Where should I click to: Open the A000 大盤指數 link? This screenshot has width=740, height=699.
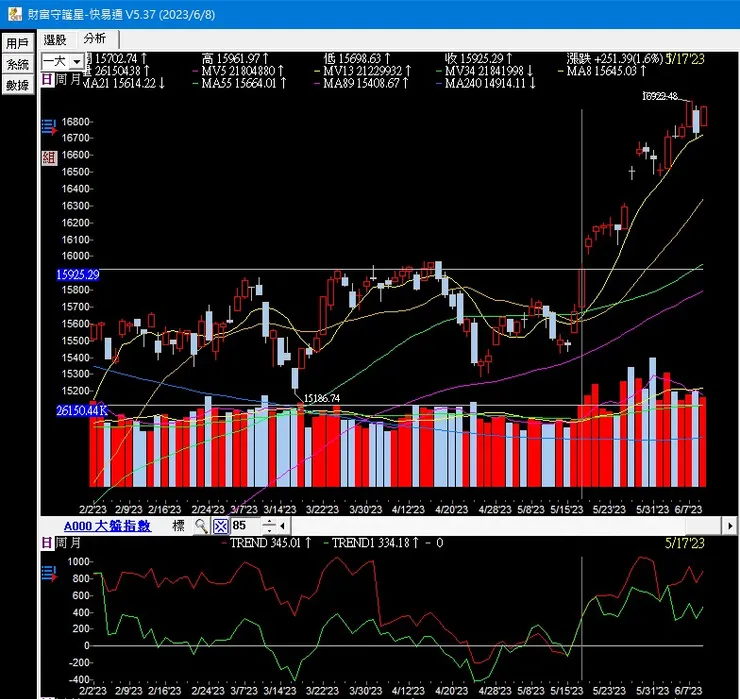(107, 526)
